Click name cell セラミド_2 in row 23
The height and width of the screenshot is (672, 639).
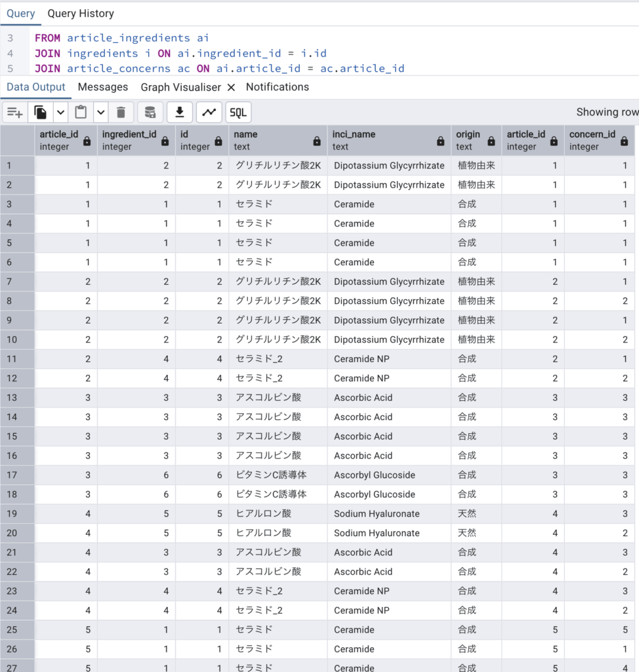click(x=278, y=591)
